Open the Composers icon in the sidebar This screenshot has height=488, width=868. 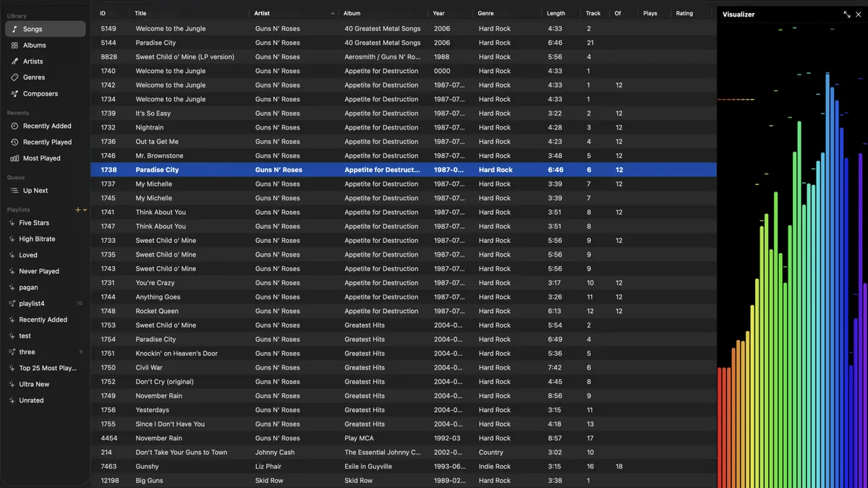point(14,93)
